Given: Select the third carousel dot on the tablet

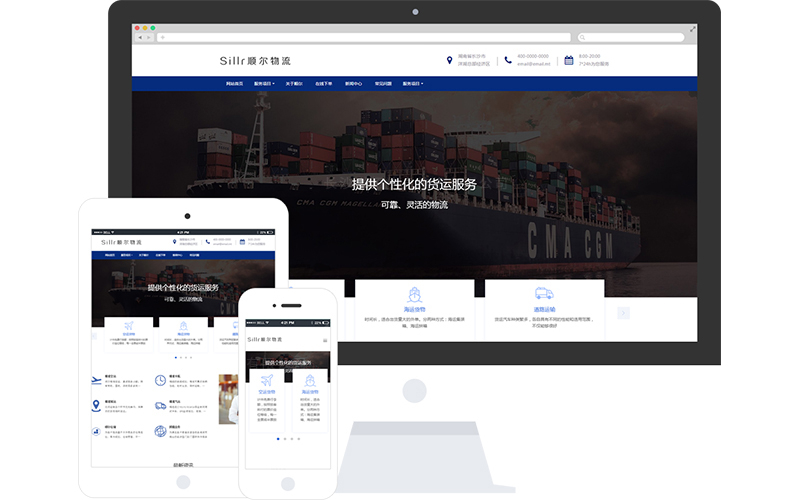Looking at the screenshot, I should tap(186, 358).
